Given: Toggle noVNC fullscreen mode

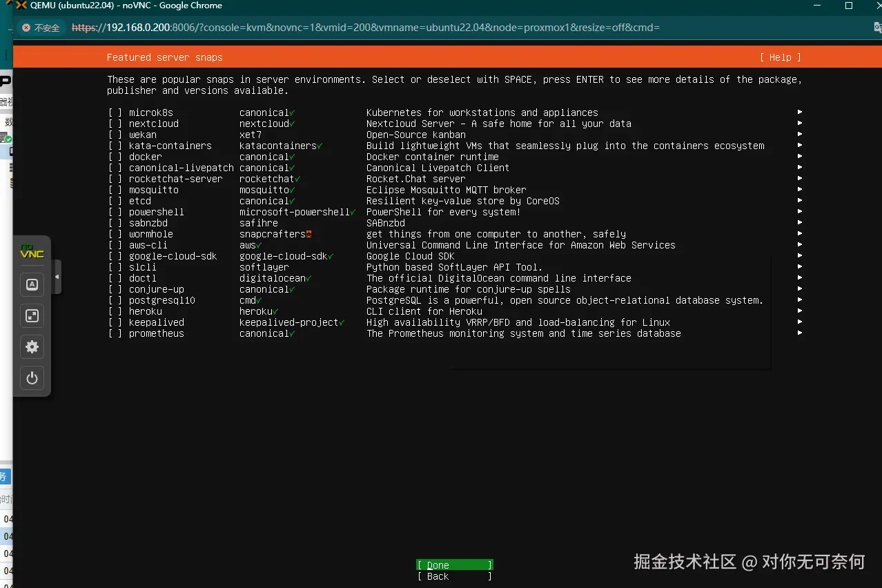Looking at the screenshot, I should [32, 315].
